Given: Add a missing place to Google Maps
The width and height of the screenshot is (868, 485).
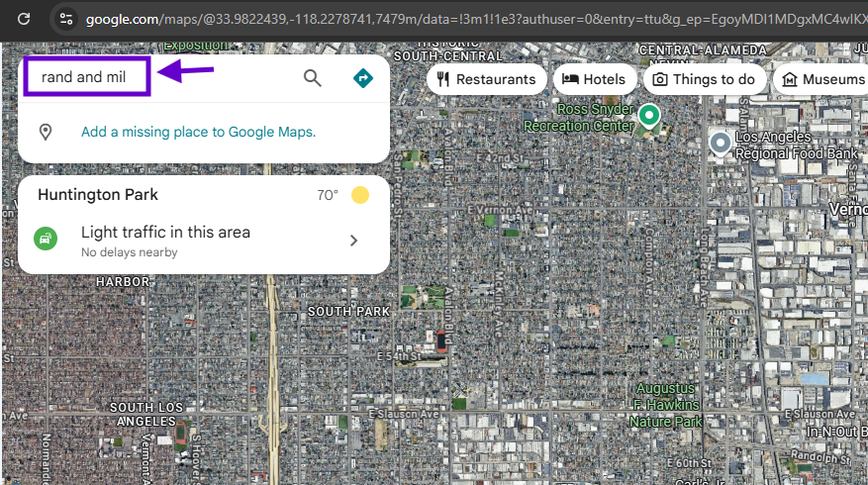Looking at the screenshot, I should click(x=198, y=132).
